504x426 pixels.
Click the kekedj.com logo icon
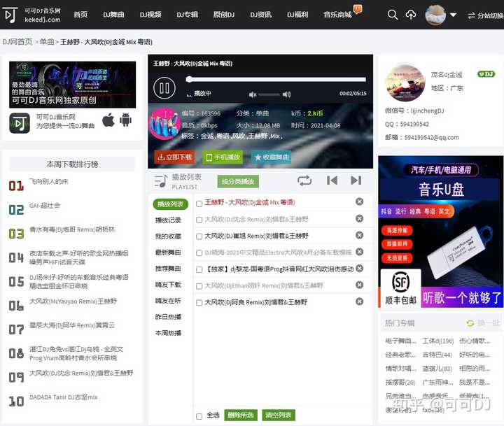(x=10, y=15)
